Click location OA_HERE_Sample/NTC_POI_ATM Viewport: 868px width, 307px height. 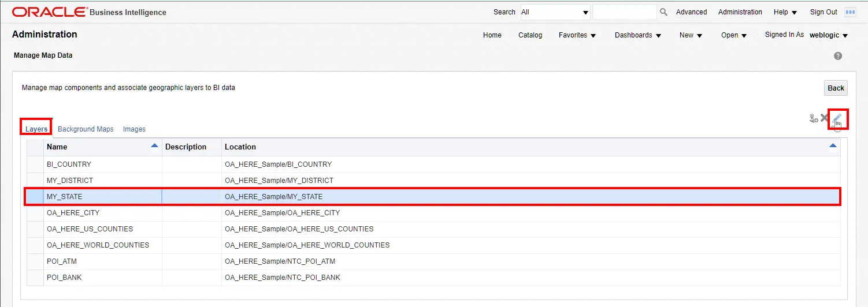[x=280, y=261]
